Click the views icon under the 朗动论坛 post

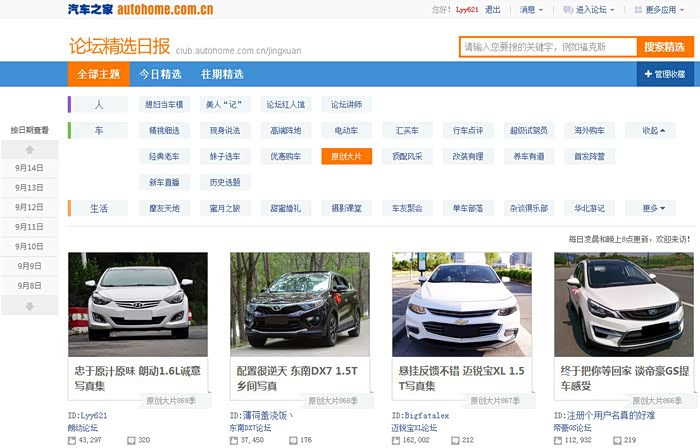pos(72,440)
